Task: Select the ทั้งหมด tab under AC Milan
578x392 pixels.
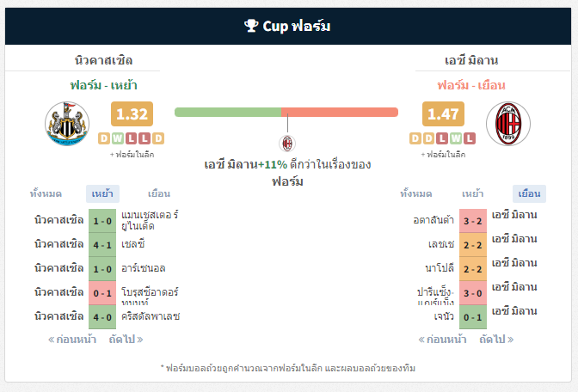Action: 416,193
